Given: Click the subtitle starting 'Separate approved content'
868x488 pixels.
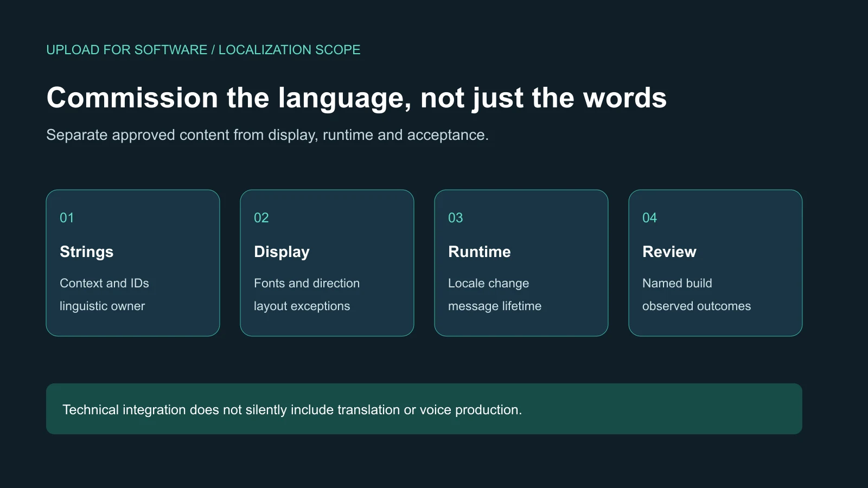Looking at the screenshot, I should pyautogui.click(x=267, y=135).
